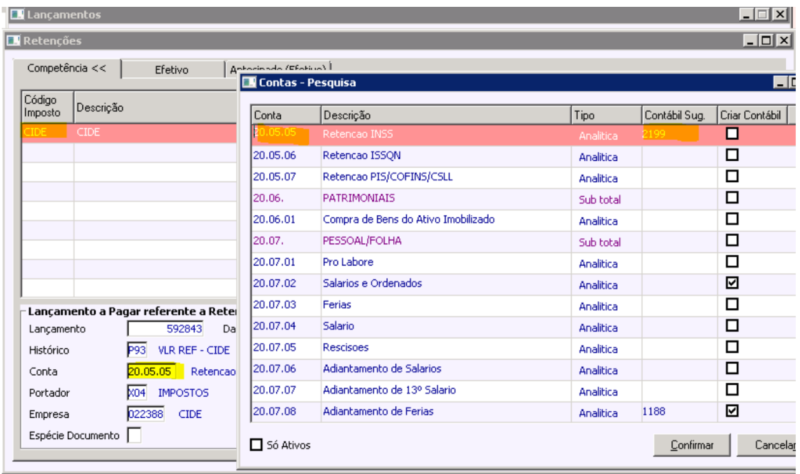Click the 1188 Contábil Sug. value

pyautogui.click(x=654, y=411)
